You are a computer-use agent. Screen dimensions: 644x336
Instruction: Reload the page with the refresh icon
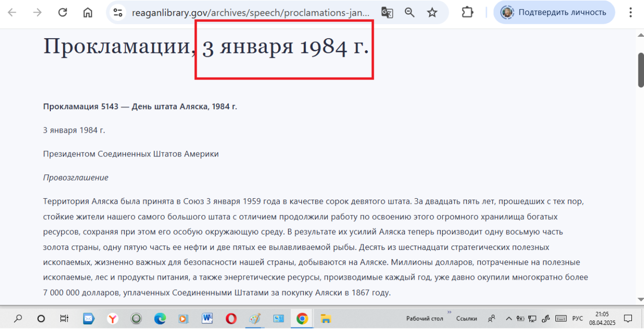click(x=62, y=13)
